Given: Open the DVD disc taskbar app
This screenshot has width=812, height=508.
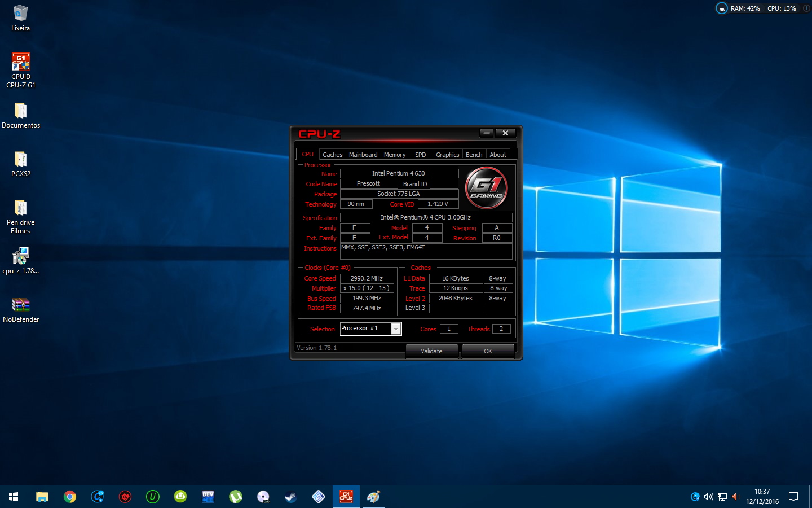Looking at the screenshot, I should (263, 497).
